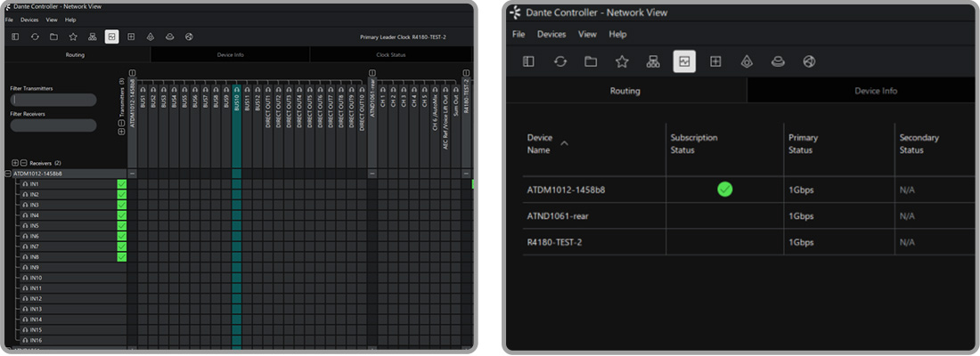The height and width of the screenshot is (356, 980).
Task: Click the headphone icon on the IN9 receiver row
Action: (x=26, y=267)
